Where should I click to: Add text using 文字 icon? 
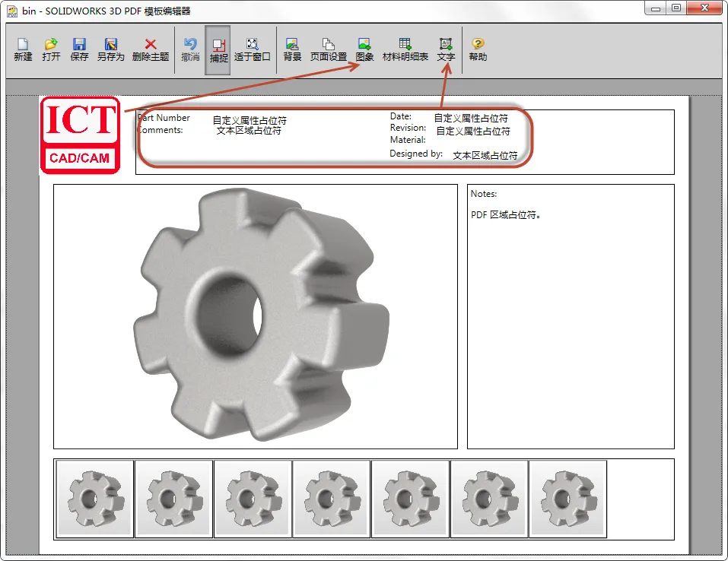tap(446, 49)
